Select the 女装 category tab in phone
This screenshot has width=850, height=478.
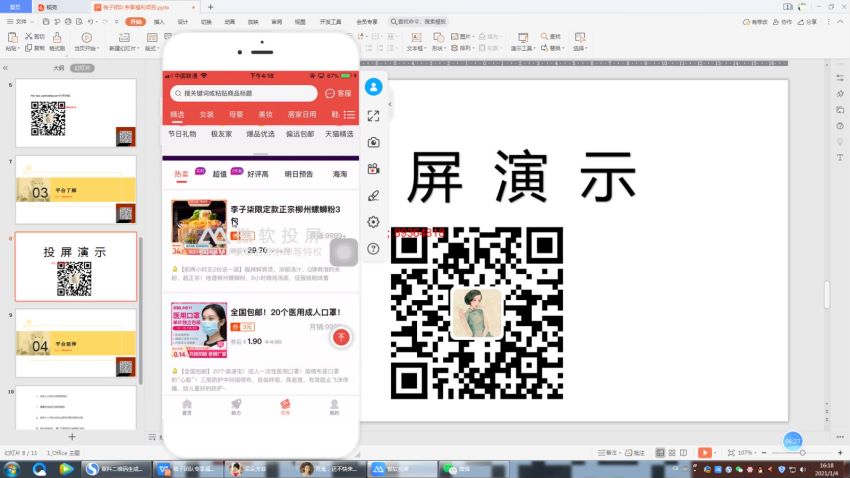pyautogui.click(x=207, y=115)
